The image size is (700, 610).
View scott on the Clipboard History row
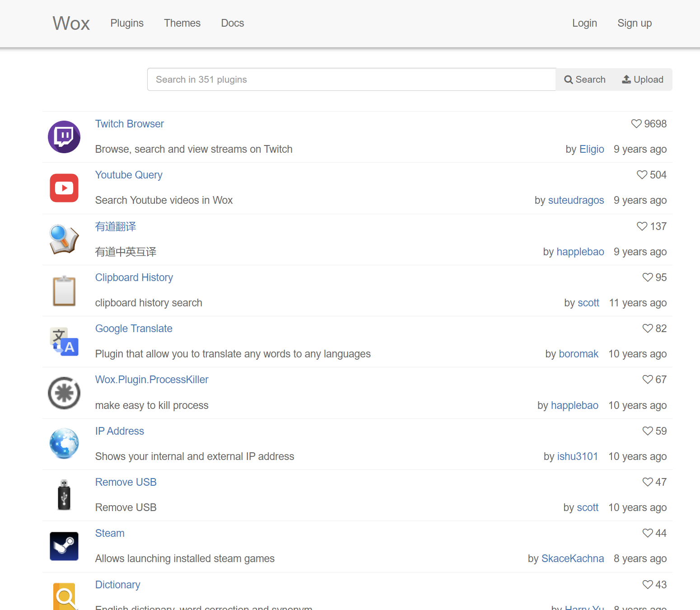(588, 303)
